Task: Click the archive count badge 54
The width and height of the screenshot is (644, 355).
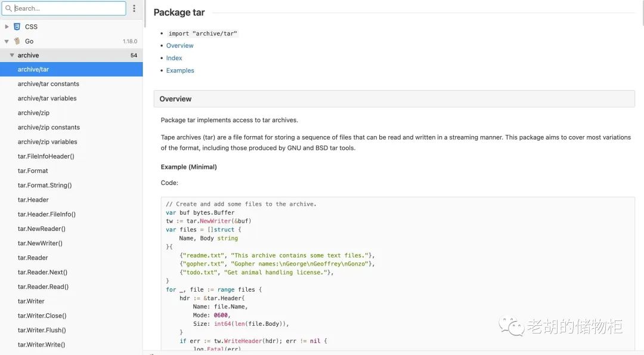Action: pos(134,55)
